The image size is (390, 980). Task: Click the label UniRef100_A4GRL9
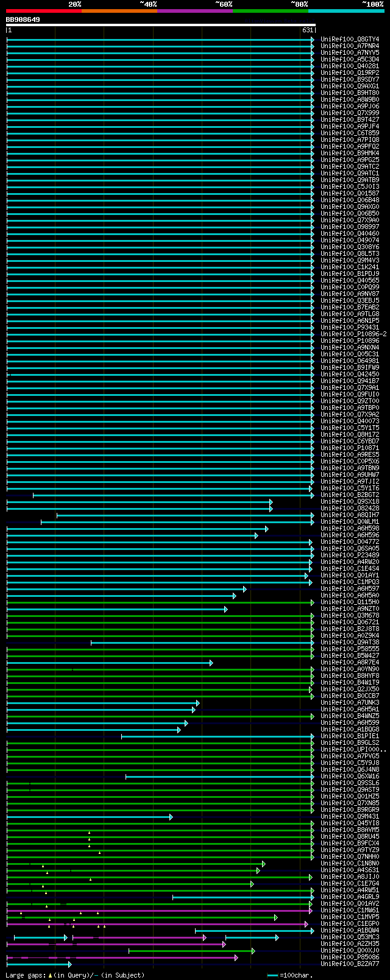350,897
